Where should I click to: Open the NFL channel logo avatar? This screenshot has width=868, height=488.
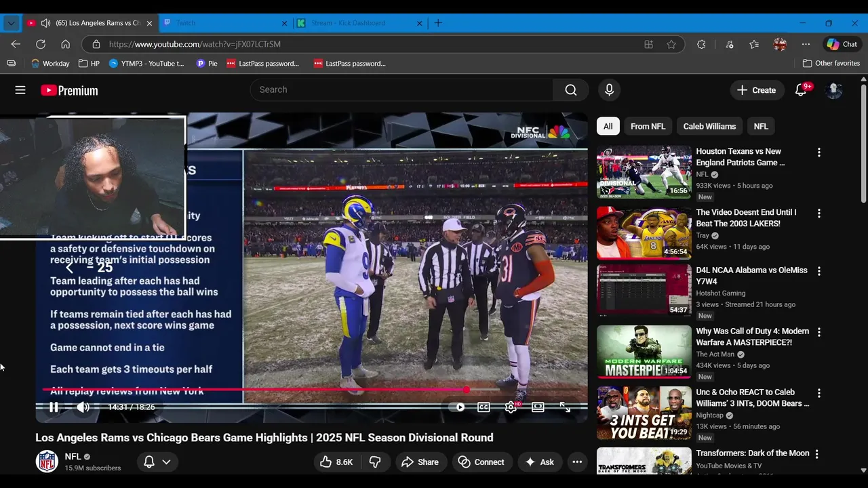(47, 462)
